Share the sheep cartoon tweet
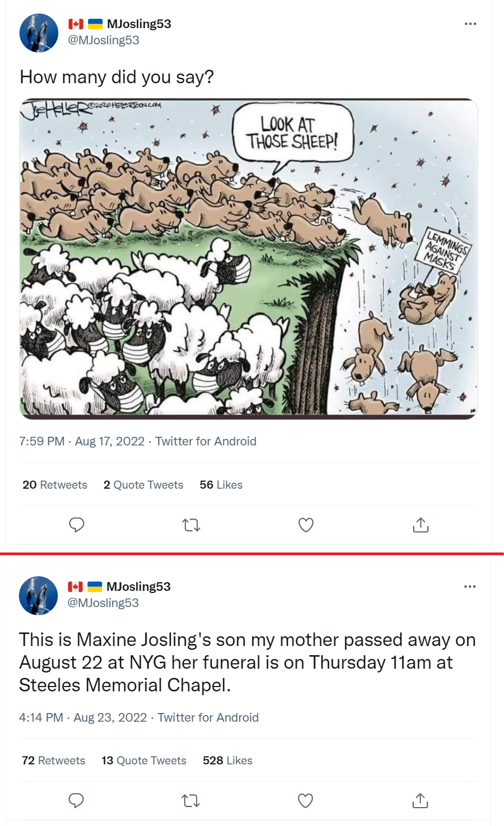This screenshot has height=826, width=504. click(420, 525)
